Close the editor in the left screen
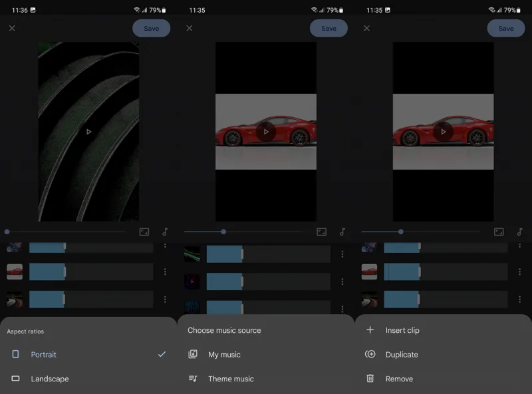The height and width of the screenshot is (394, 532). click(x=12, y=28)
